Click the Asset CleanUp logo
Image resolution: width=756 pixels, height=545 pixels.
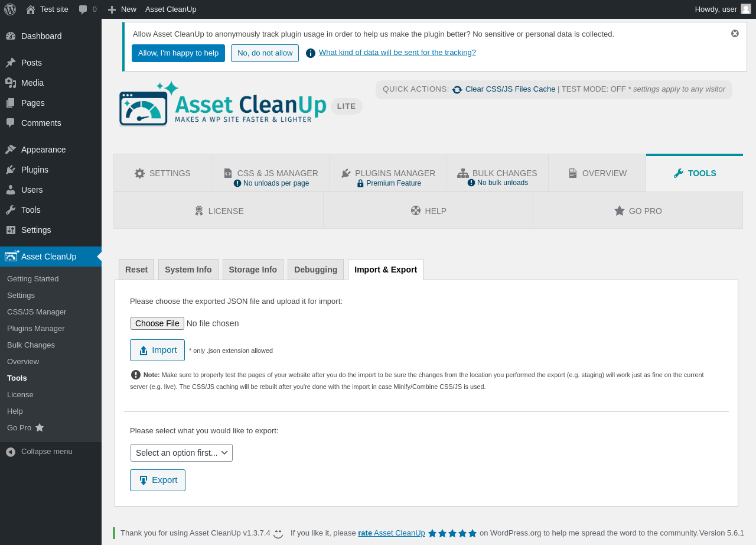tap(223, 104)
